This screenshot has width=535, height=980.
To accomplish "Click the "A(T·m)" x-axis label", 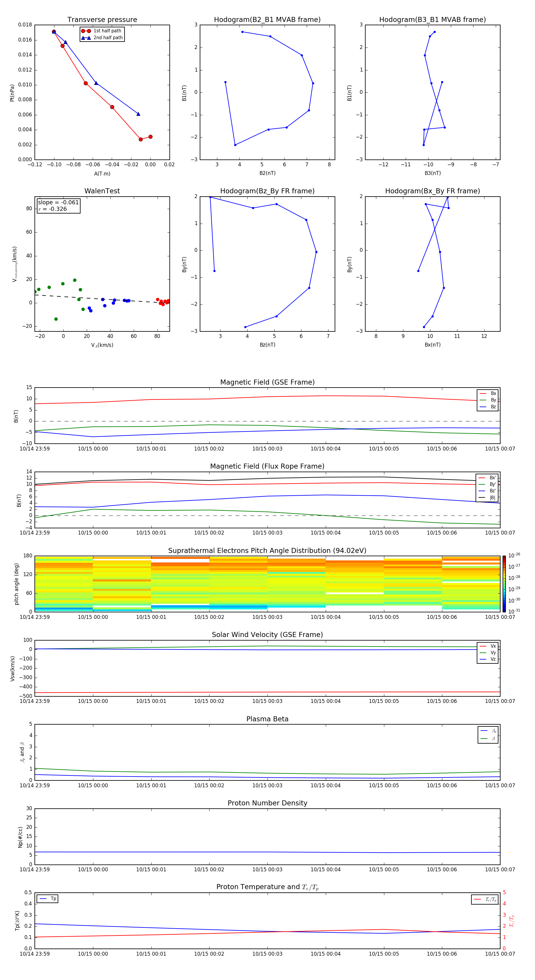I will (x=102, y=173).
